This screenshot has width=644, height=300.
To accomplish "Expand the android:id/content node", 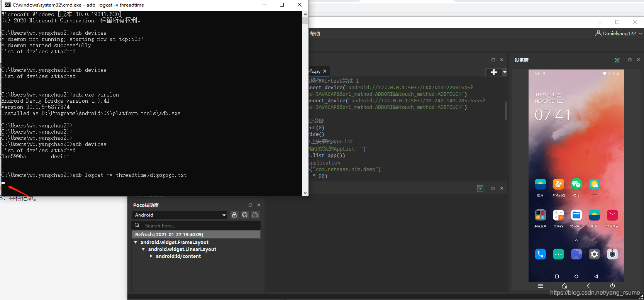I will pyautogui.click(x=151, y=256).
